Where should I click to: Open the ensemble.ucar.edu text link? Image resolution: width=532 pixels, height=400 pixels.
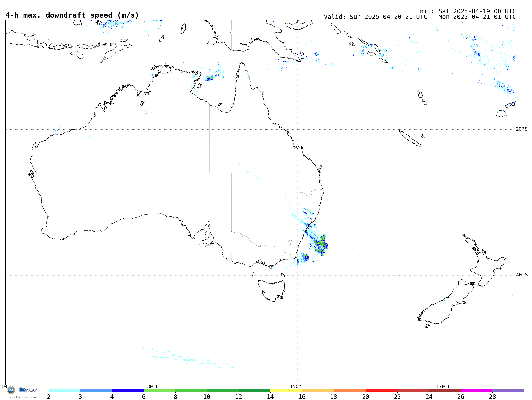point(22,397)
